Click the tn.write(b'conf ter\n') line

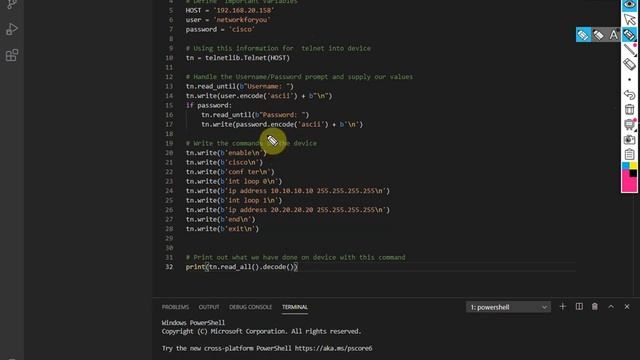230,172
